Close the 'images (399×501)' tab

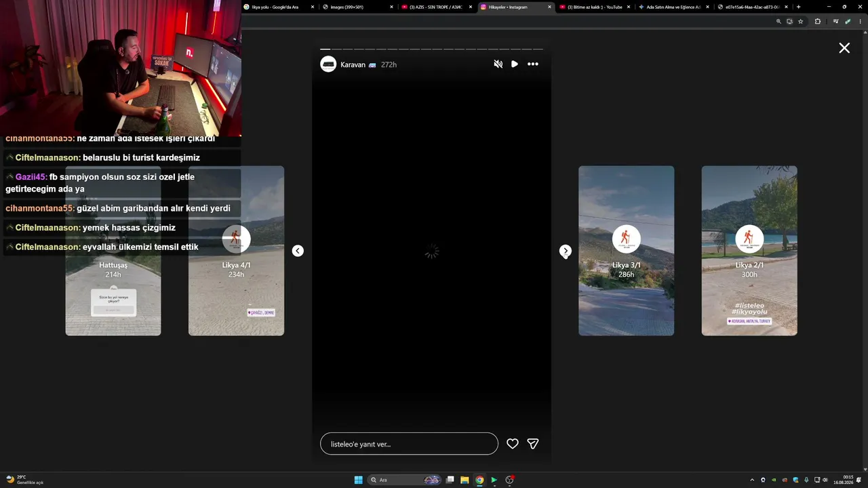coord(391,7)
